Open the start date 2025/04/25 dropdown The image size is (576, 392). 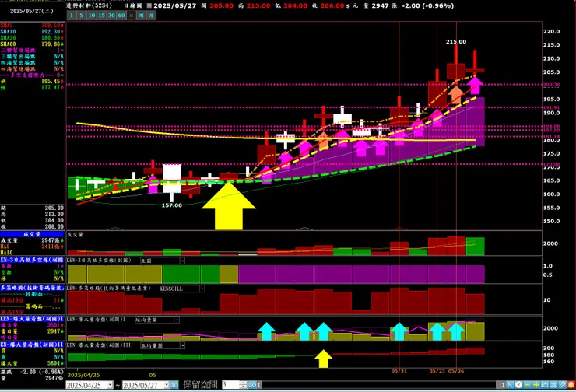tap(110, 385)
